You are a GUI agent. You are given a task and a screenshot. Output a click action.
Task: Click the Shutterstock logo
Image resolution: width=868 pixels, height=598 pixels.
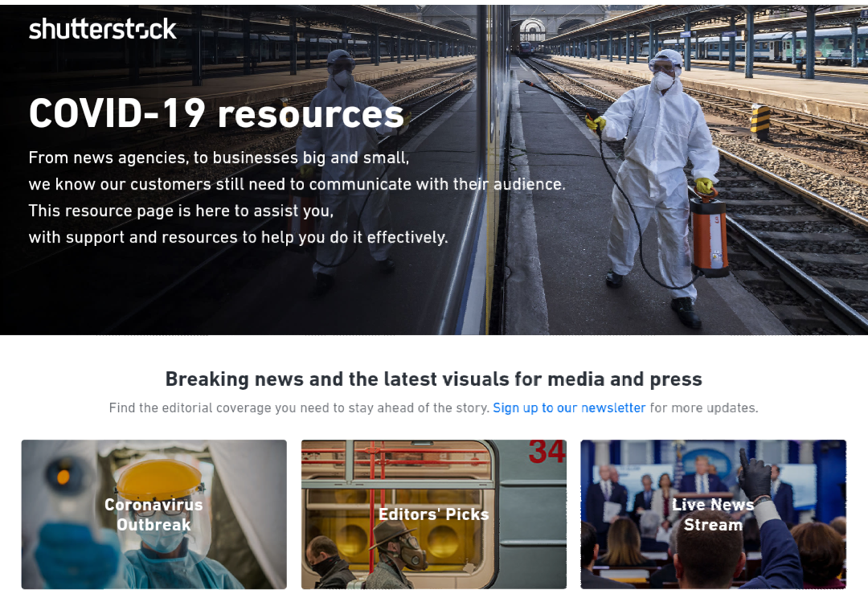point(103,30)
